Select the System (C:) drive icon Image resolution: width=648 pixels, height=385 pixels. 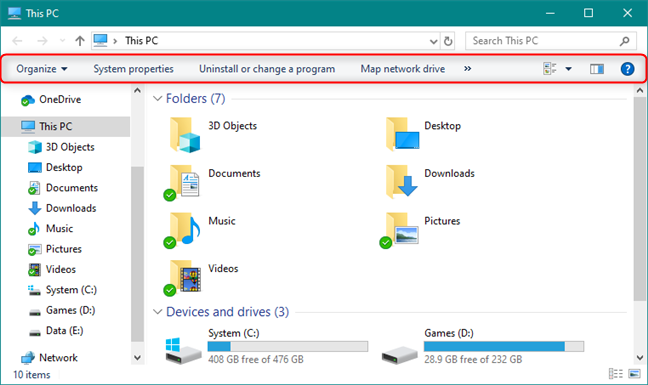(183, 351)
